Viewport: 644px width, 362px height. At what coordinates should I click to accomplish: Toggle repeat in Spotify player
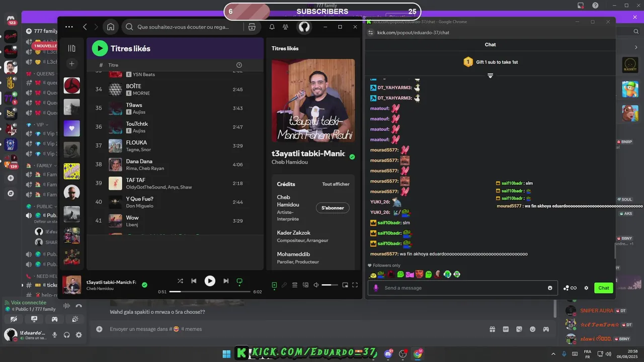239,281
